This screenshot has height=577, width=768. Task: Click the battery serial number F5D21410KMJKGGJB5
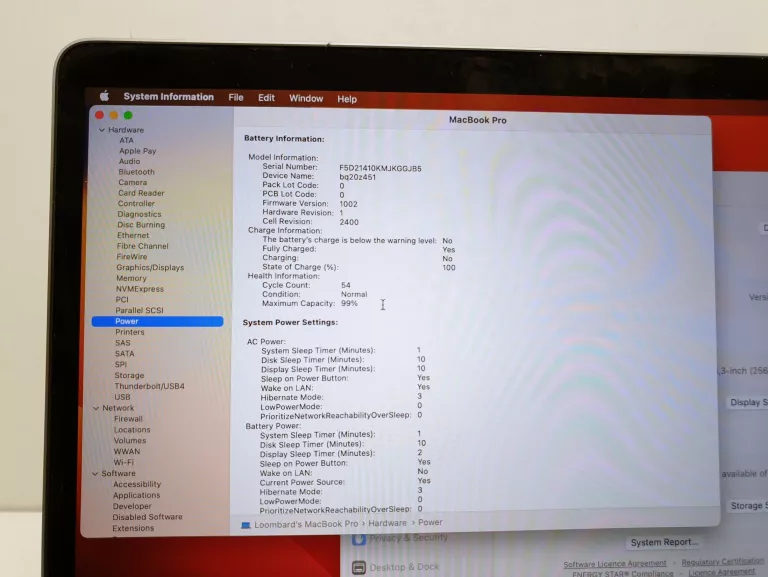click(380, 168)
